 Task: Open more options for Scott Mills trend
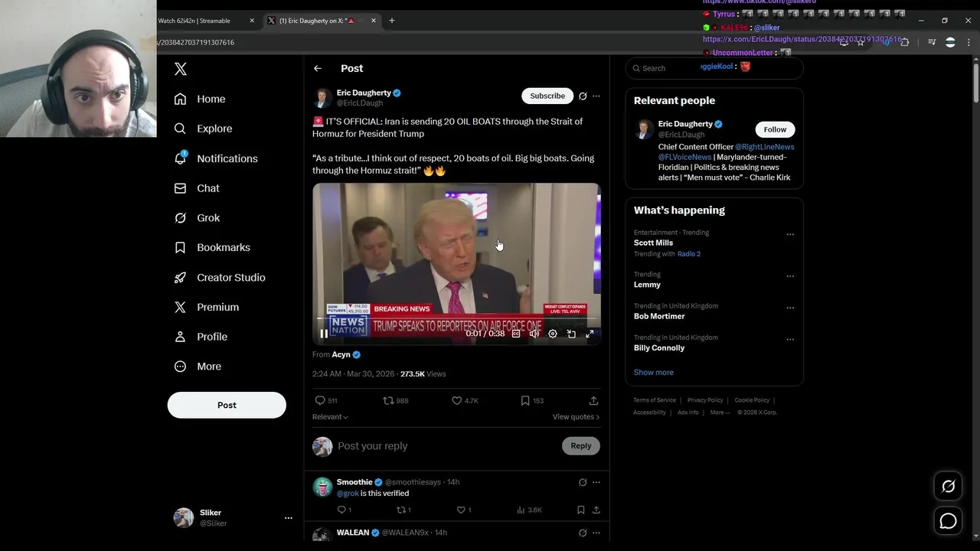[790, 234]
